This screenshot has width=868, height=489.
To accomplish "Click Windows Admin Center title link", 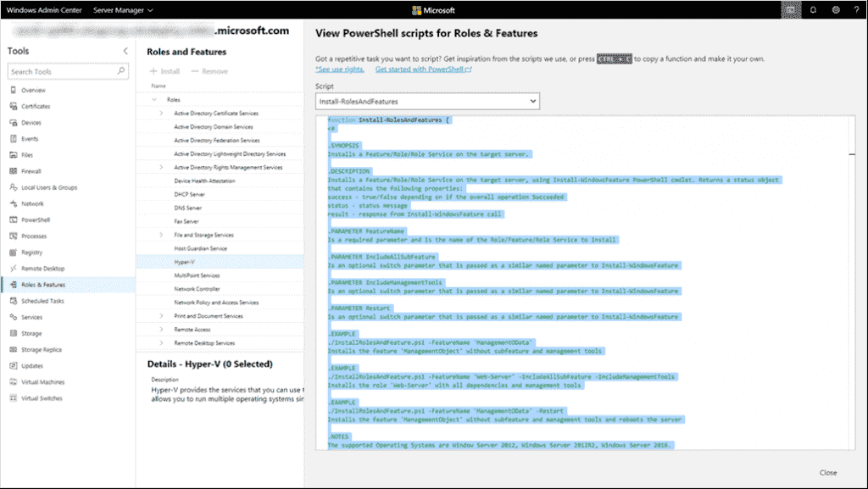I will click(x=44, y=10).
